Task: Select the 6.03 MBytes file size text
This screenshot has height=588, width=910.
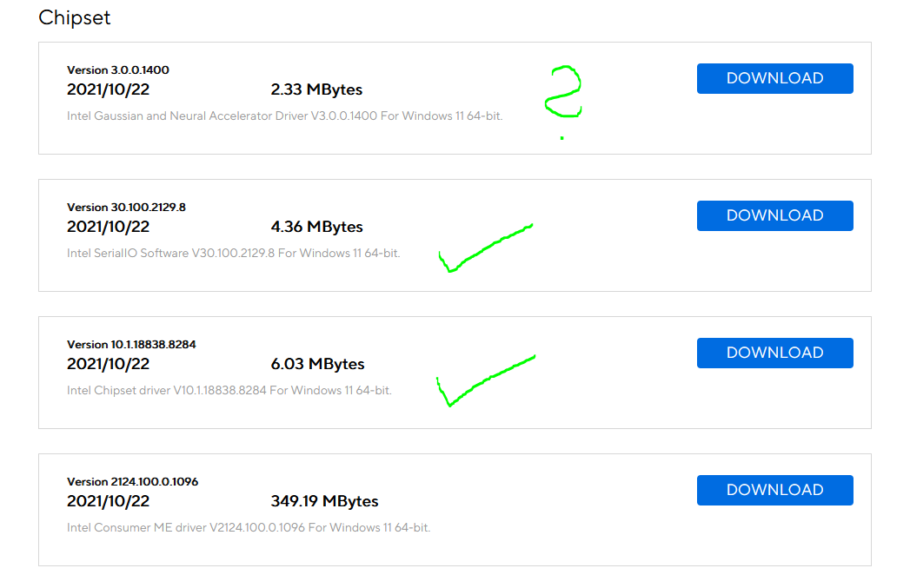Action: pos(317,364)
